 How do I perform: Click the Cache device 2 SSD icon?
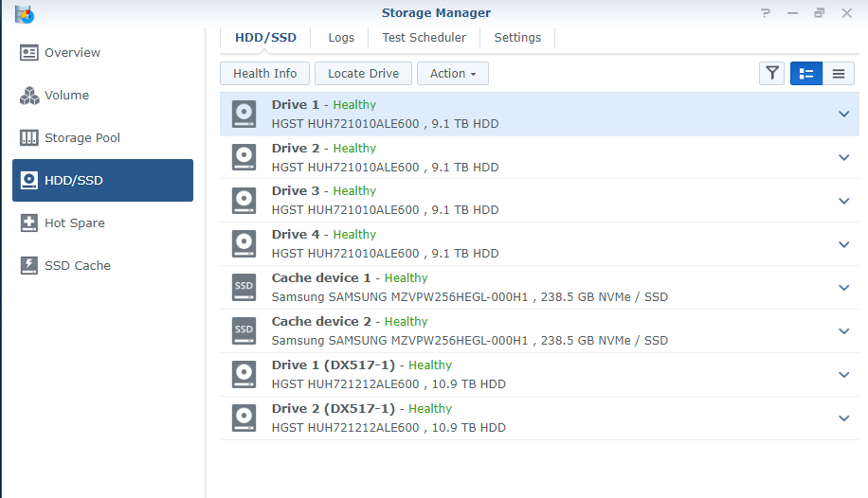point(244,330)
